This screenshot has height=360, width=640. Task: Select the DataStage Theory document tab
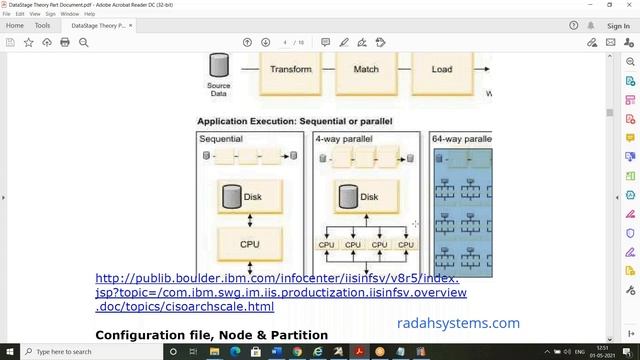pyautogui.click(x=98, y=25)
